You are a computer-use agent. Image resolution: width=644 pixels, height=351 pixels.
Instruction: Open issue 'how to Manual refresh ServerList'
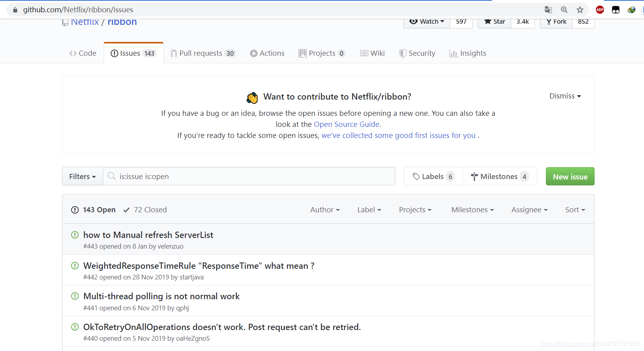click(x=148, y=235)
